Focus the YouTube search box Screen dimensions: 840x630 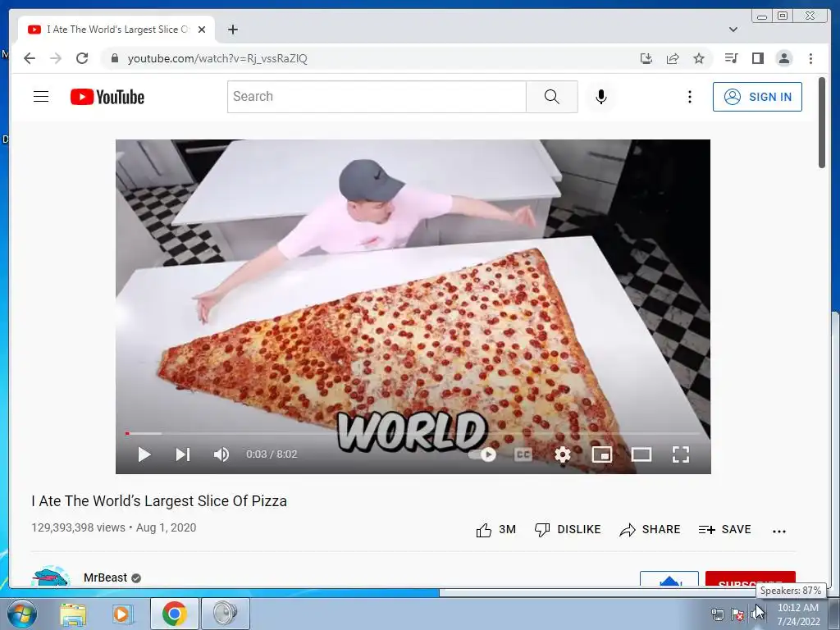point(377,97)
